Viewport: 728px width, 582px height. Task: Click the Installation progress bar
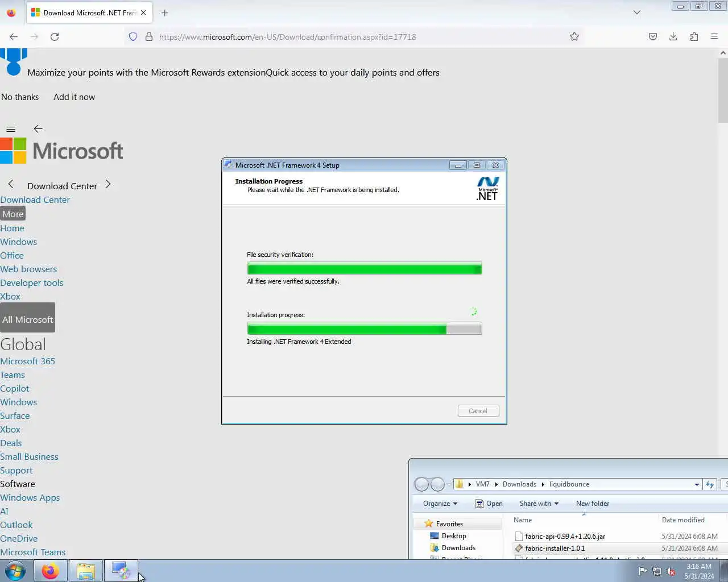365,329
